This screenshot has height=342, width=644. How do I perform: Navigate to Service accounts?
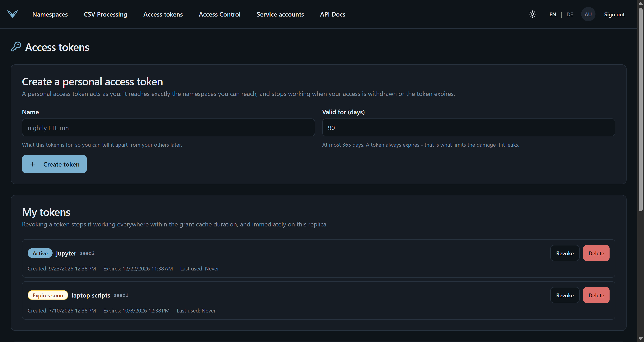280,14
